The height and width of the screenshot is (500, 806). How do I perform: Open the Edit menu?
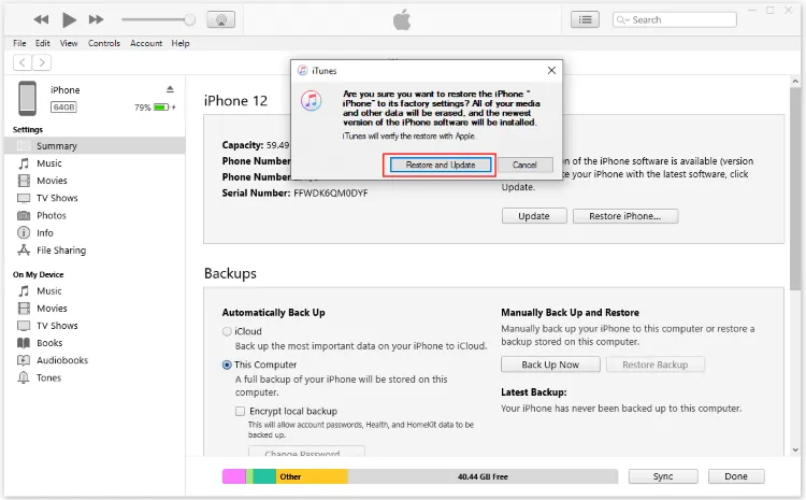pos(43,43)
